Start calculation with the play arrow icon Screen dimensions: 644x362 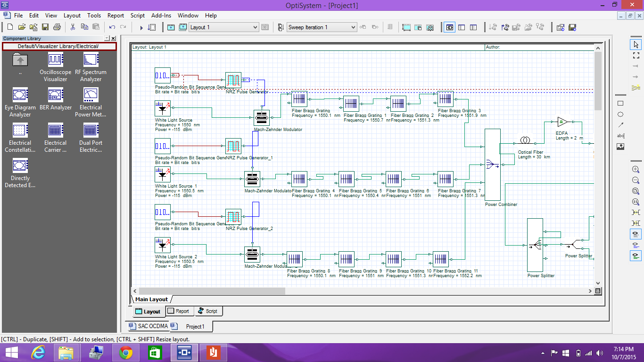coord(141,27)
